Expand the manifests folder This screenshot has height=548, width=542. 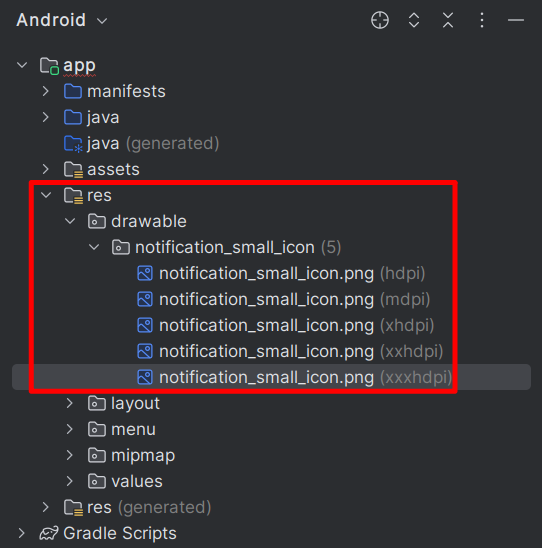45,91
